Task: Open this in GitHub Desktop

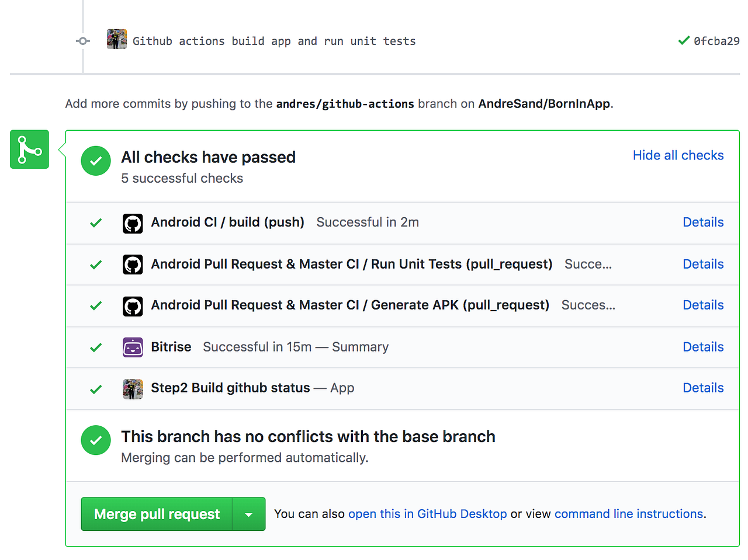Action: point(427,514)
